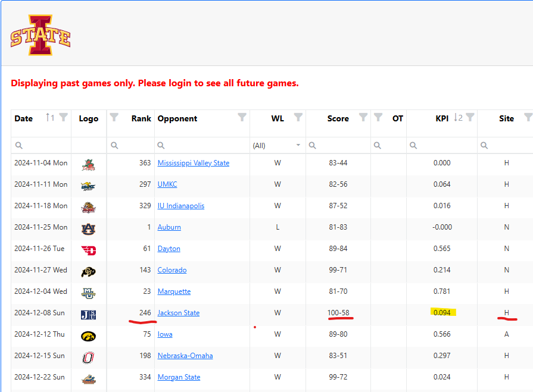The height and width of the screenshot is (392, 533).
Task: Focus the Score search field
Action: click(x=338, y=145)
